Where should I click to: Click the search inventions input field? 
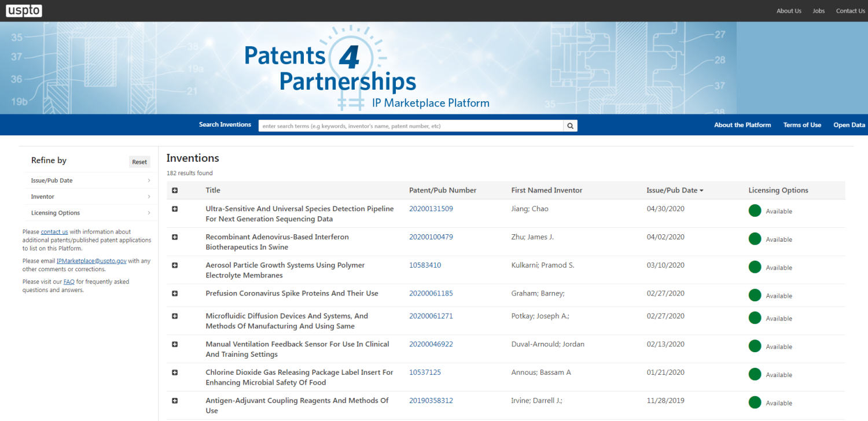(x=411, y=125)
